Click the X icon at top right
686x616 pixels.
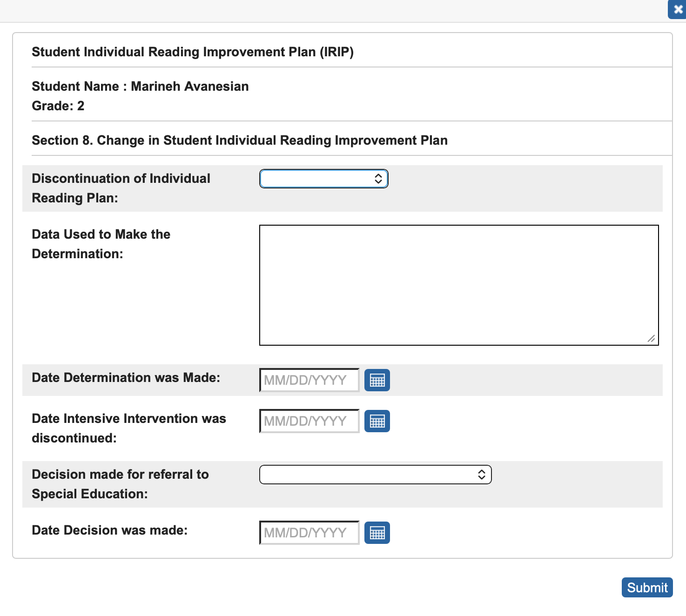677,9
